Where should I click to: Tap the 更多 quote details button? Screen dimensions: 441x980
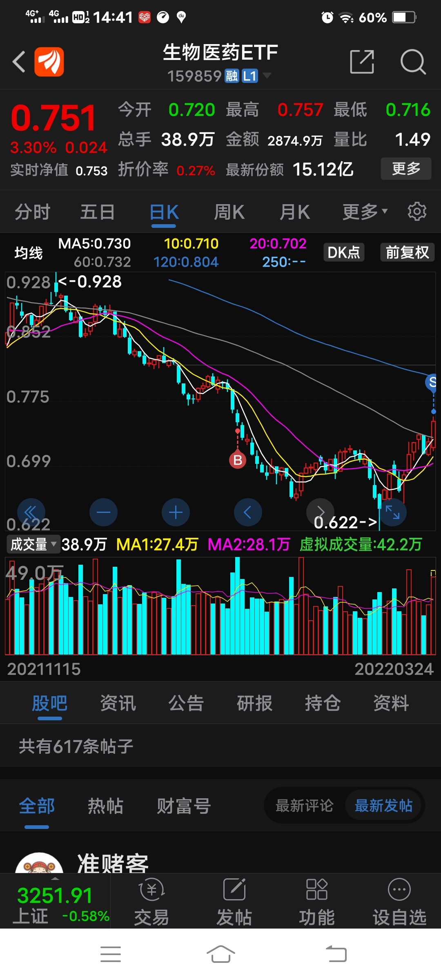406,169
